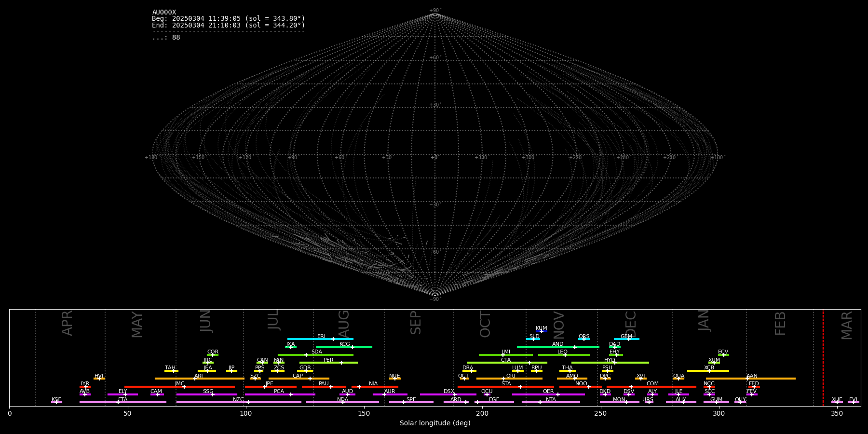Click the ERI shower label
This screenshot has height=434, width=868.
point(321,337)
